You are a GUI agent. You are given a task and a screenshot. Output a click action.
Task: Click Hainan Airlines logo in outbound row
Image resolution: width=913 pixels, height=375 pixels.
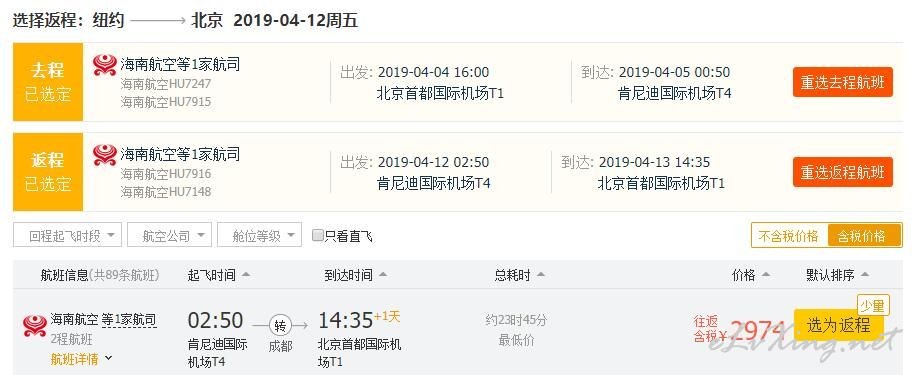[x=105, y=65]
